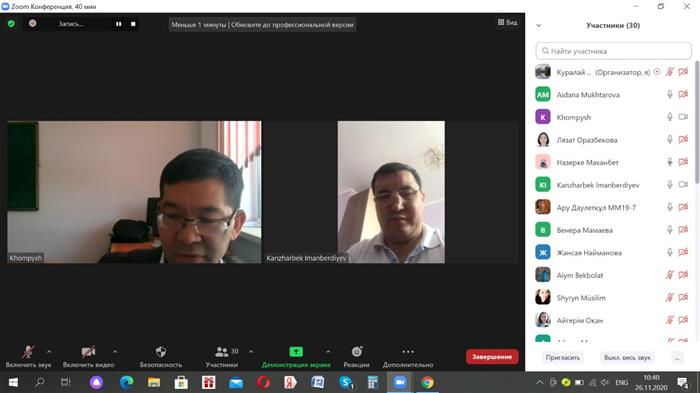The image size is (700, 393).
Task: Collapse participants panel with chevron
Action: point(539,25)
